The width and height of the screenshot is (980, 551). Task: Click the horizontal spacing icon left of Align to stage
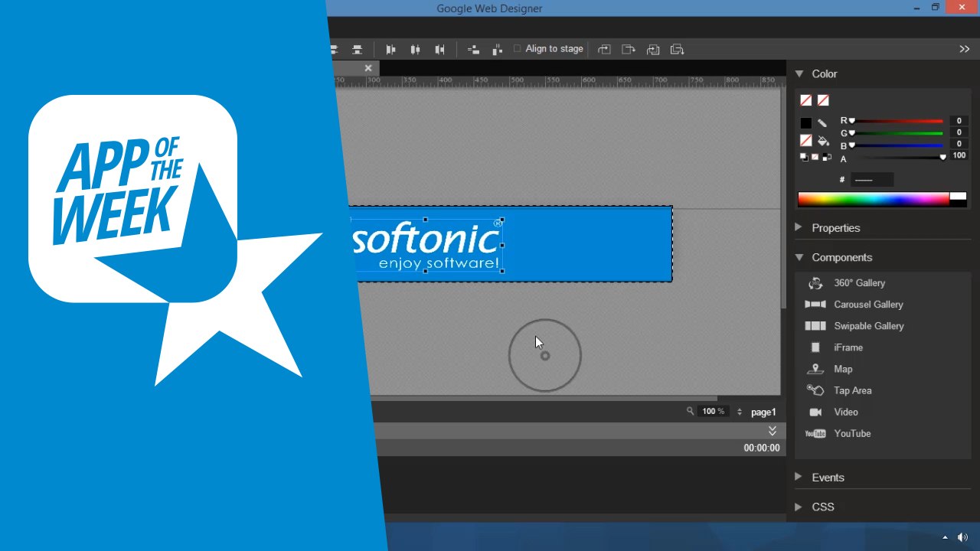473,49
